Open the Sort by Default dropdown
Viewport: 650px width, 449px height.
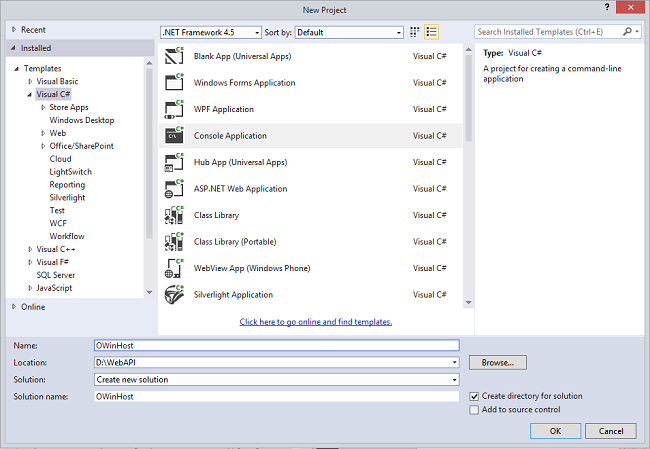point(349,32)
